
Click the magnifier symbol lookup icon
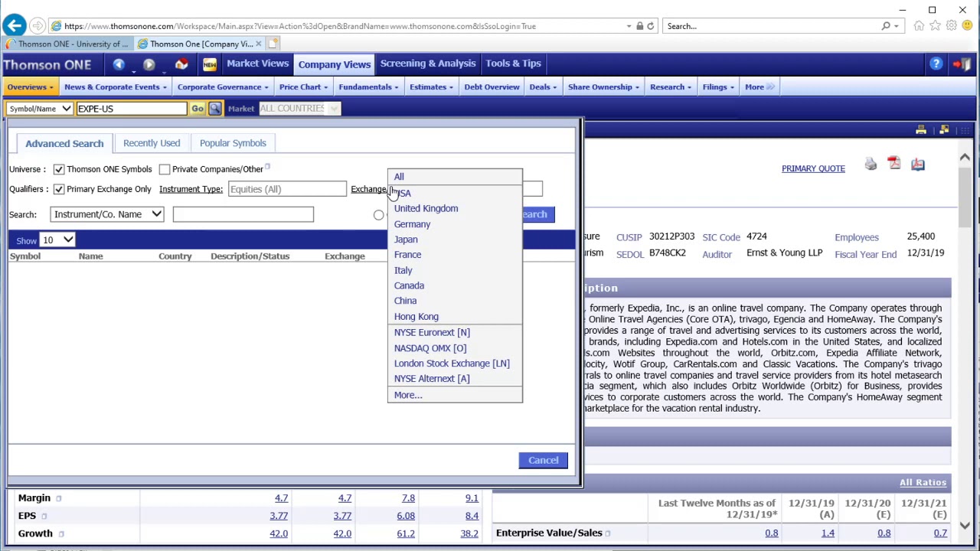click(215, 109)
